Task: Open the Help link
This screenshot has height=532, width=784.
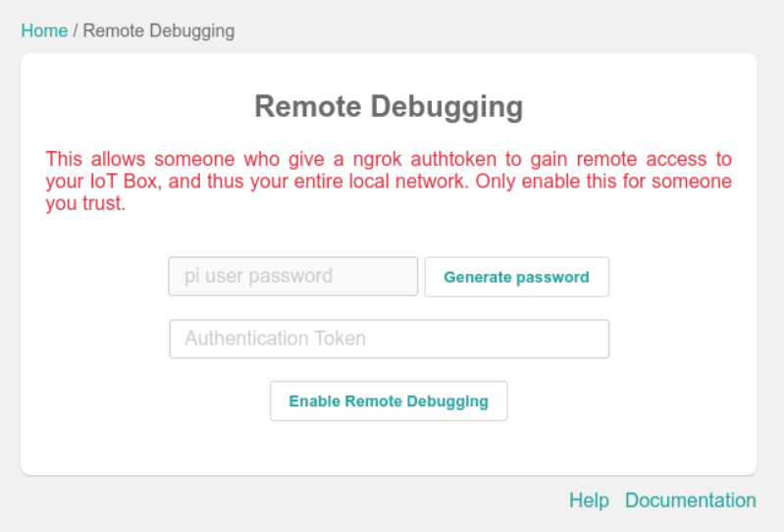Action: [x=589, y=501]
